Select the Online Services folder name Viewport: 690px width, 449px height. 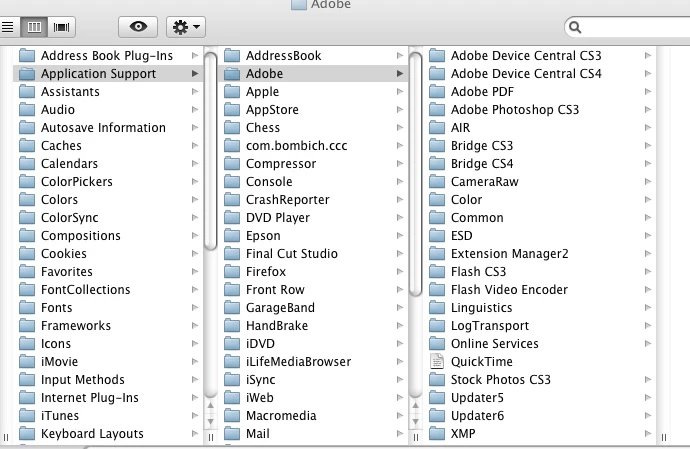(495, 343)
